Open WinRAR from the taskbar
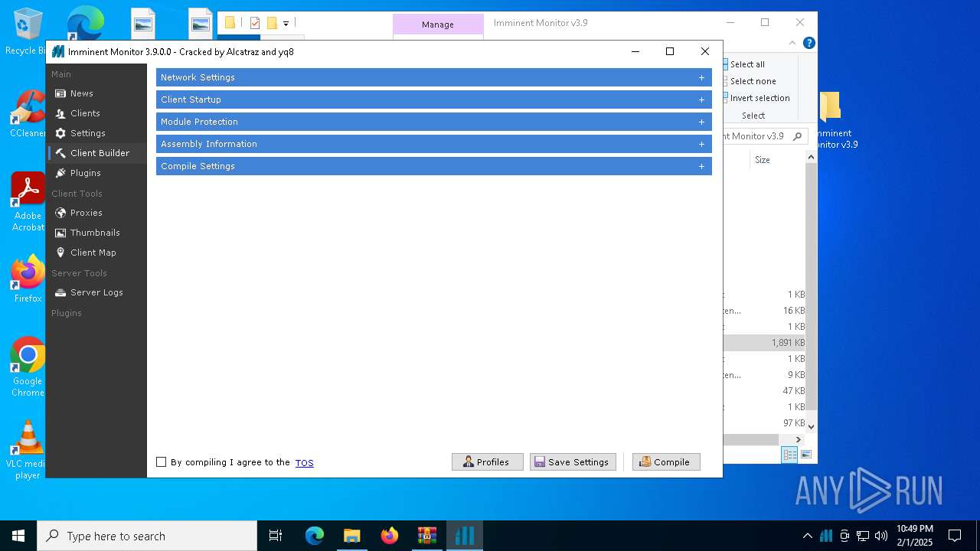This screenshot has height=551, width=980. 426,536
